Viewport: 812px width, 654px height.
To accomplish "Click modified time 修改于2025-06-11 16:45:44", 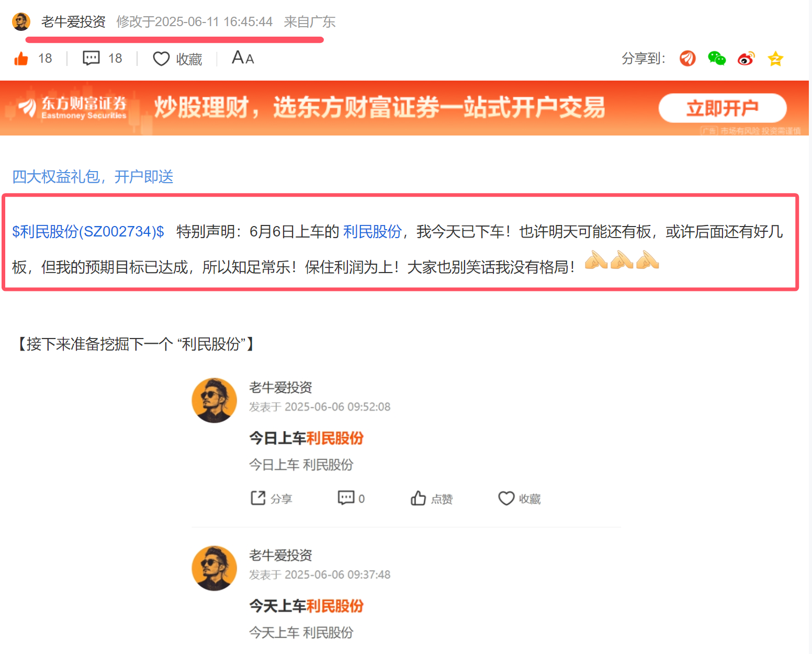I will pyautogui.click(x=195, y=22).
